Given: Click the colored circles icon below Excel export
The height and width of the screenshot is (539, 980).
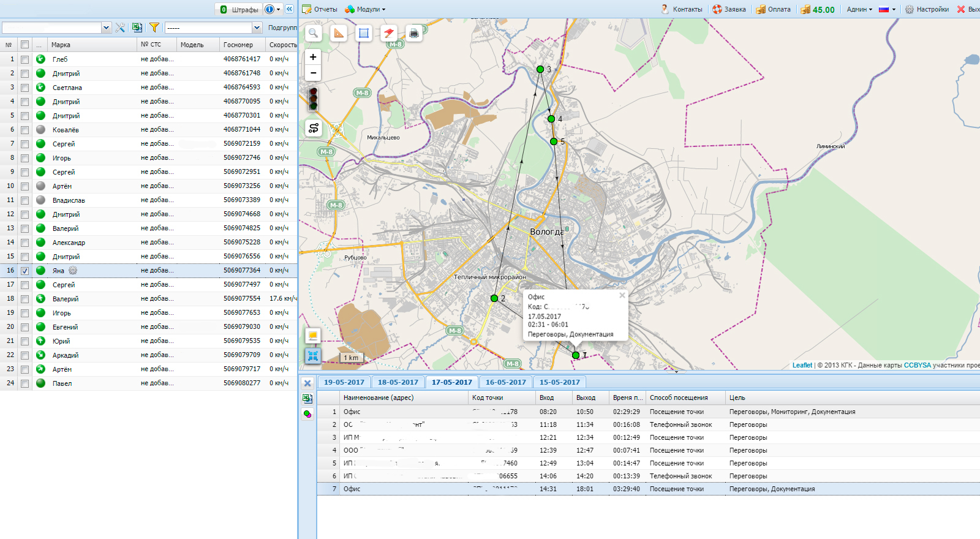Looking at the screenshot, I should coord(307,414).
